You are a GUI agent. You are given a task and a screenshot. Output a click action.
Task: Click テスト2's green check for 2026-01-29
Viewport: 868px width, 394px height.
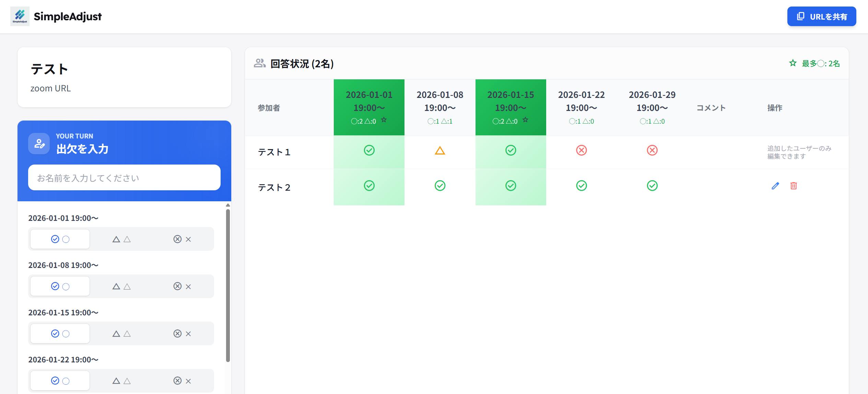[x=653, y=185]
